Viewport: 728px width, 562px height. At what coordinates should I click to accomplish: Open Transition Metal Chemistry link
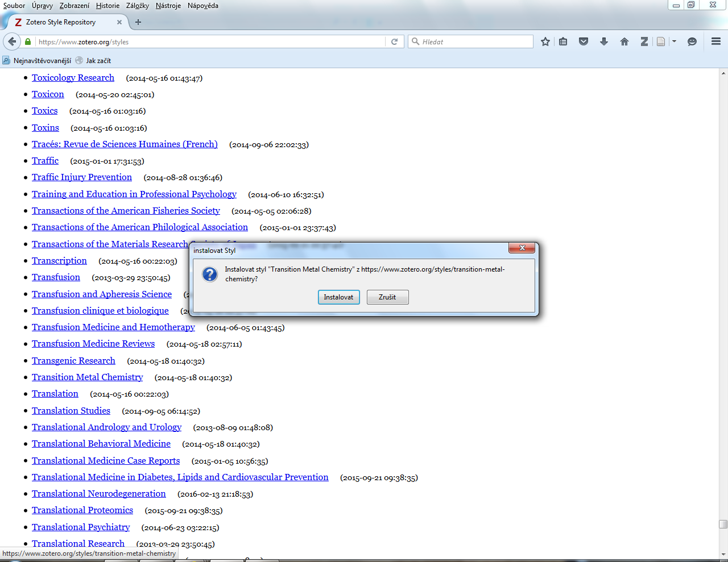[88, 377]
